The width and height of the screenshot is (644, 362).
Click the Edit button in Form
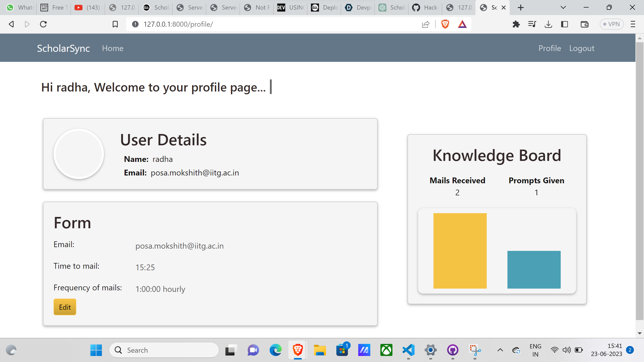pyautogui.click(x=65, y=307)
